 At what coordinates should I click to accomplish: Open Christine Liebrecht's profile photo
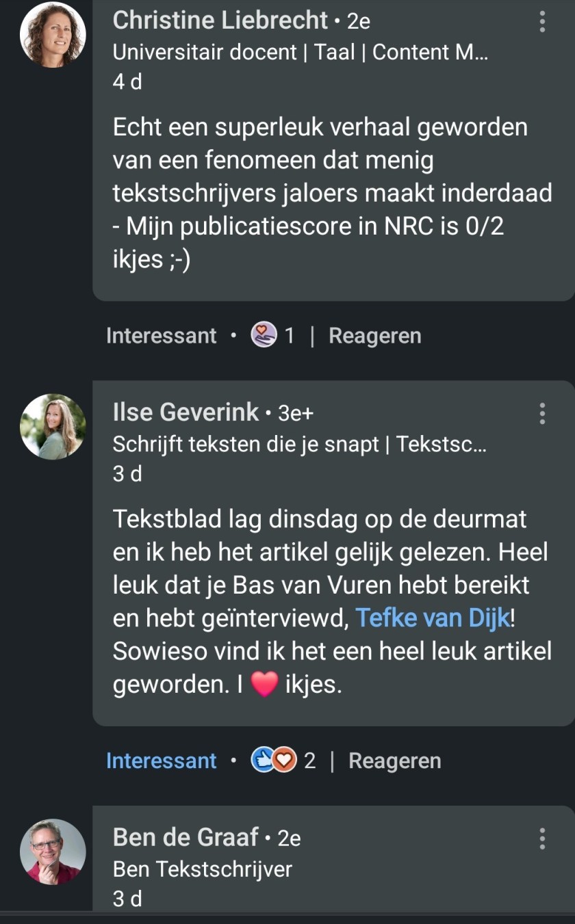pos(53,34)
